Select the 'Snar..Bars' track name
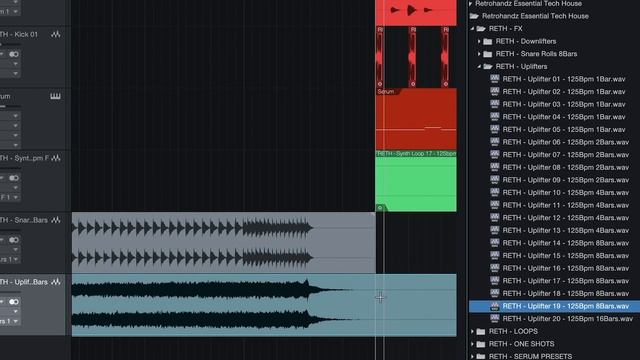Screen dimensions: 640x360 [24, 220]
